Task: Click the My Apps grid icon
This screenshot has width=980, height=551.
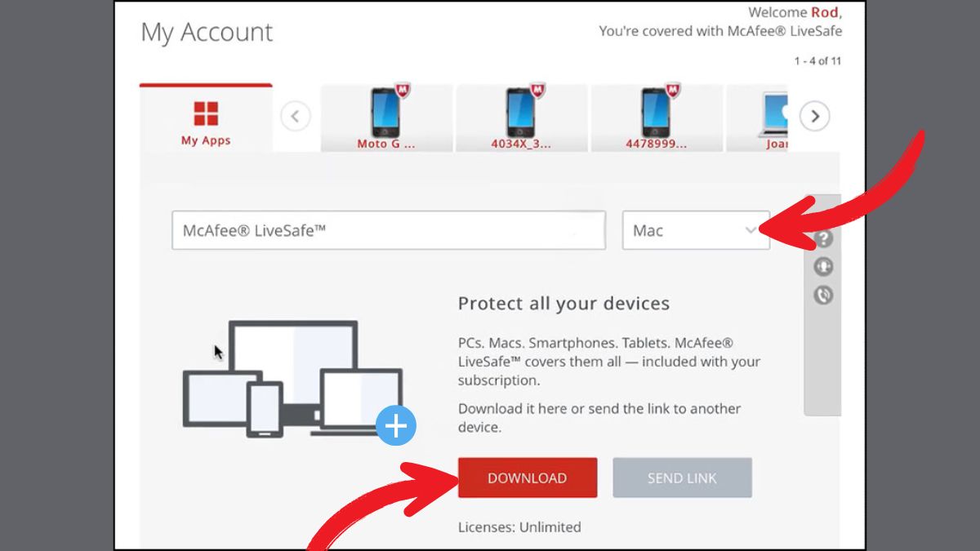Action: (206, 113)
